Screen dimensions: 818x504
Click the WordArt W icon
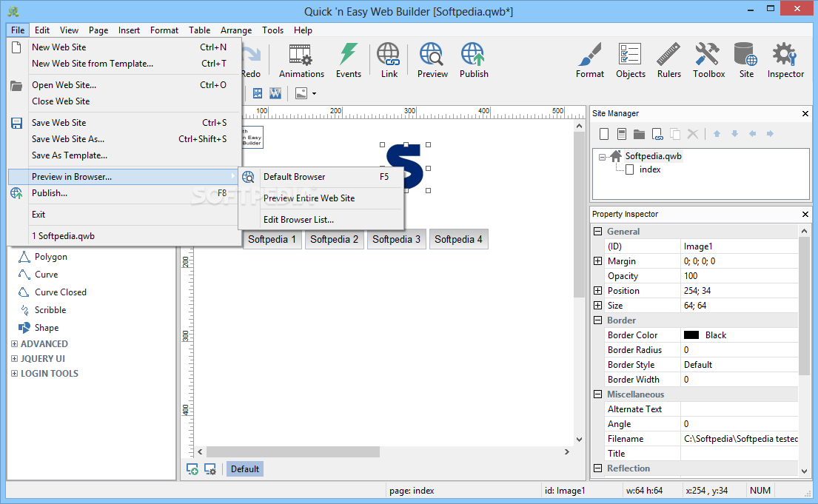click(275, 93)
